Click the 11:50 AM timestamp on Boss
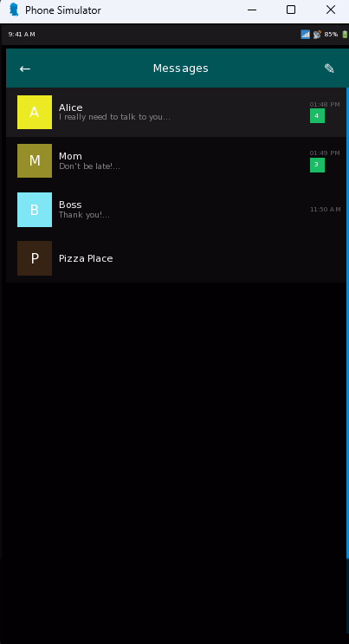The image size is (349, 644). (x=326, y=210)
